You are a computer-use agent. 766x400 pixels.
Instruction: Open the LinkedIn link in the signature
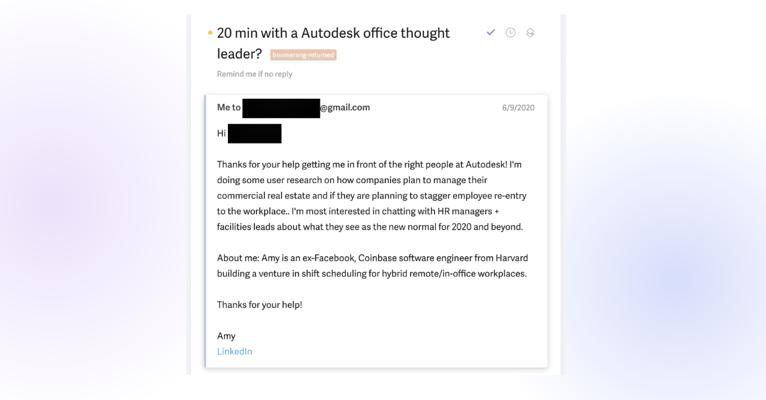234,351
